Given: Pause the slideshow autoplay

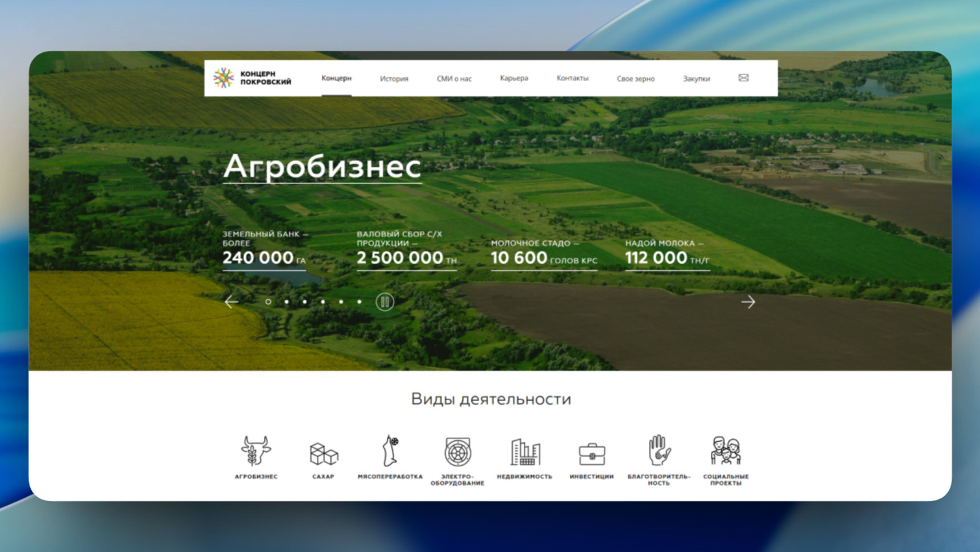Looking at the screenshot, I should point(385,301).
